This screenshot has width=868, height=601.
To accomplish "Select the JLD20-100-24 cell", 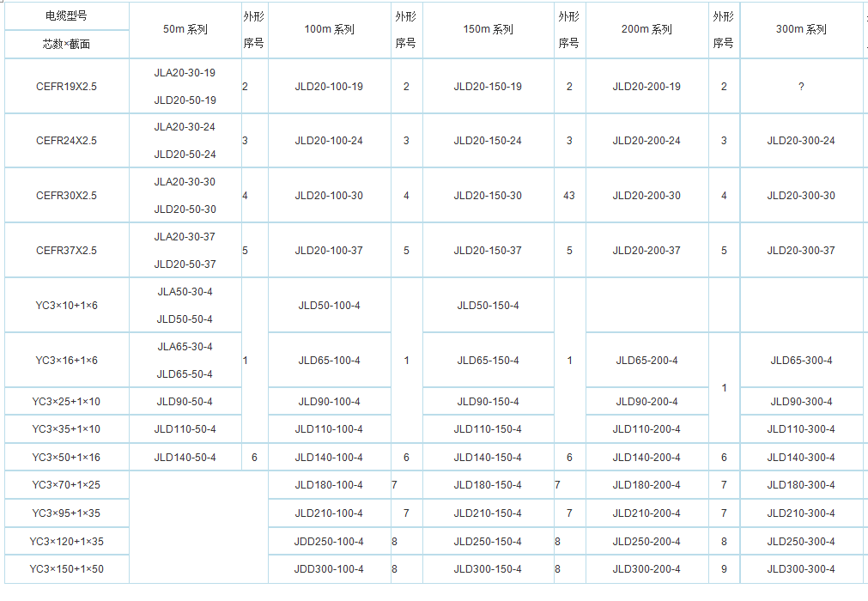I will click(x=329, y=141).
